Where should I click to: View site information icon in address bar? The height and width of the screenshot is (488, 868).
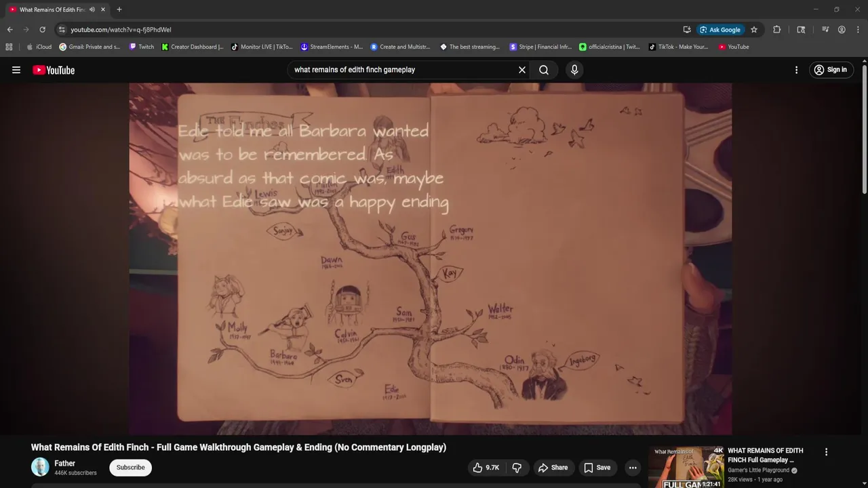tap(62, 30)
